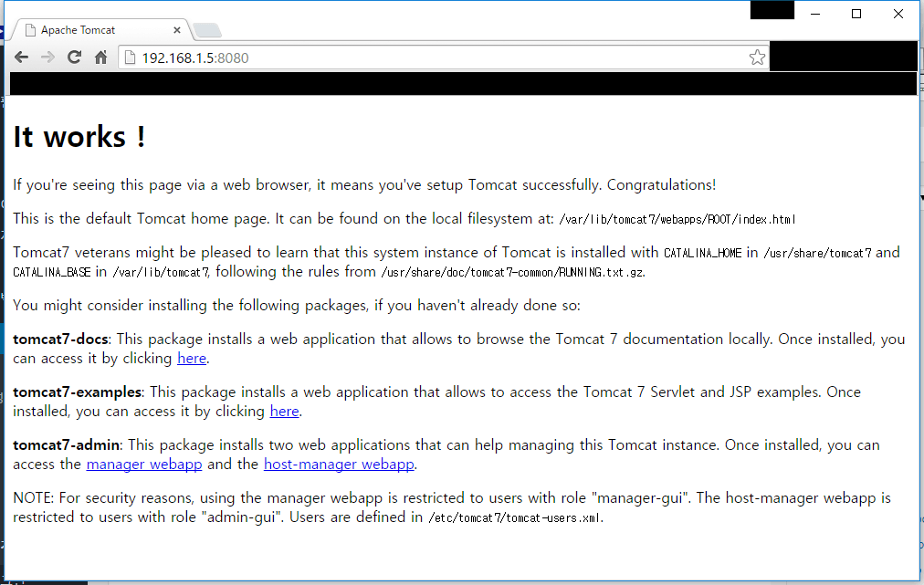Maximize the browser window
The width and height of the screenshot is (924, 585).
click(856, 14)
